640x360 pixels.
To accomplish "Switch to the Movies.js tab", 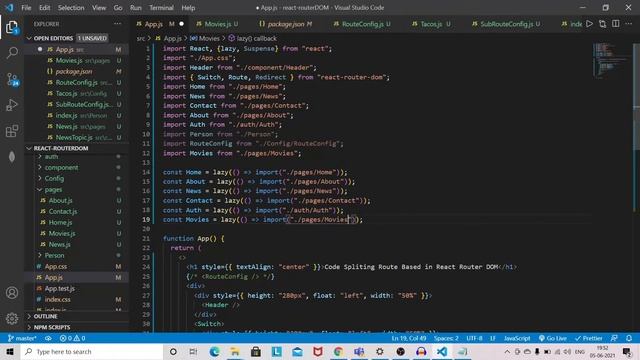I will [218, 24].
